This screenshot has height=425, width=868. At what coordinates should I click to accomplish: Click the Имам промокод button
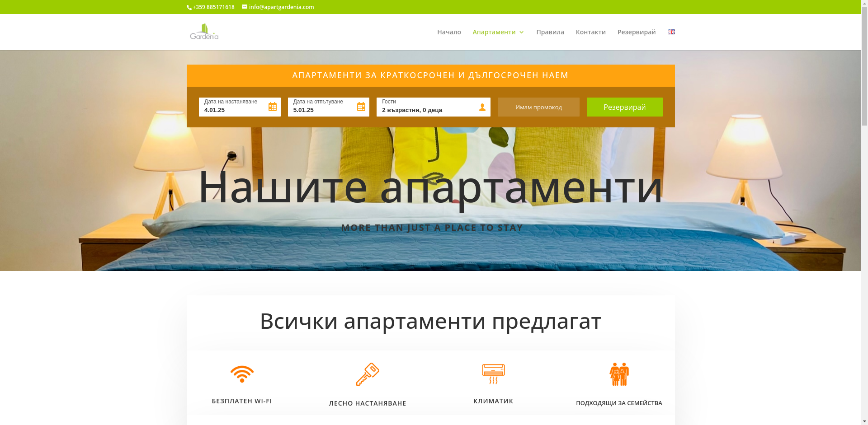click(538, 107)
